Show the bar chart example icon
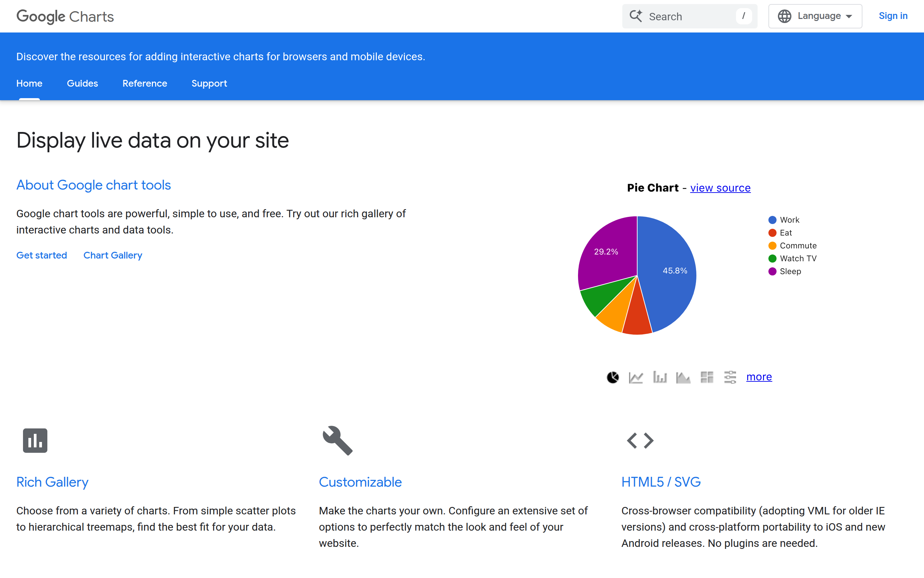Screen dimensions: 924x578 pos(660,377)
